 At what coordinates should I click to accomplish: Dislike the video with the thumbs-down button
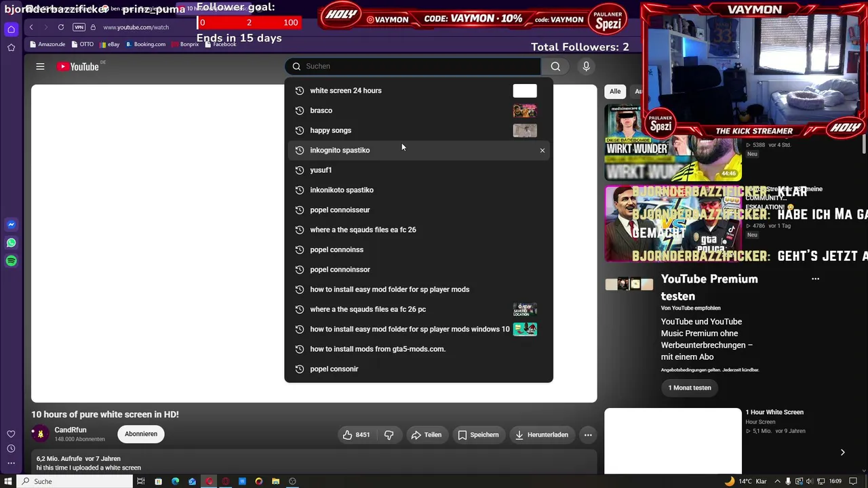(x=389, y=434)
